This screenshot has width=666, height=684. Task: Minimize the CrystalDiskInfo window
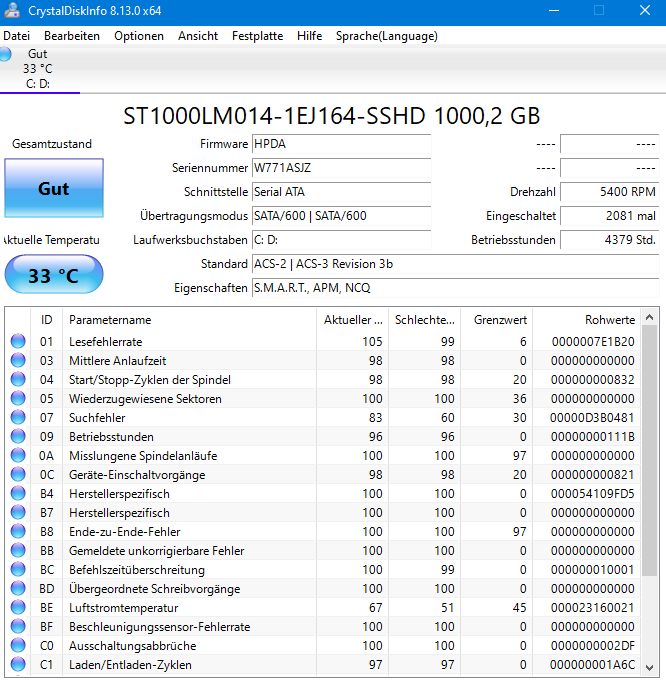(x=554, y=10)
